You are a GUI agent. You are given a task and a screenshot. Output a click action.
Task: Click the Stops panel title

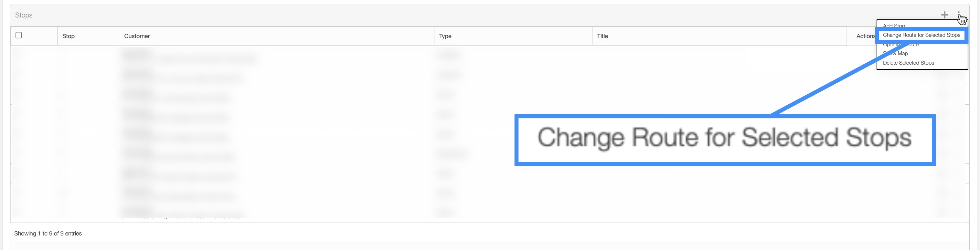tap(24, 15)
